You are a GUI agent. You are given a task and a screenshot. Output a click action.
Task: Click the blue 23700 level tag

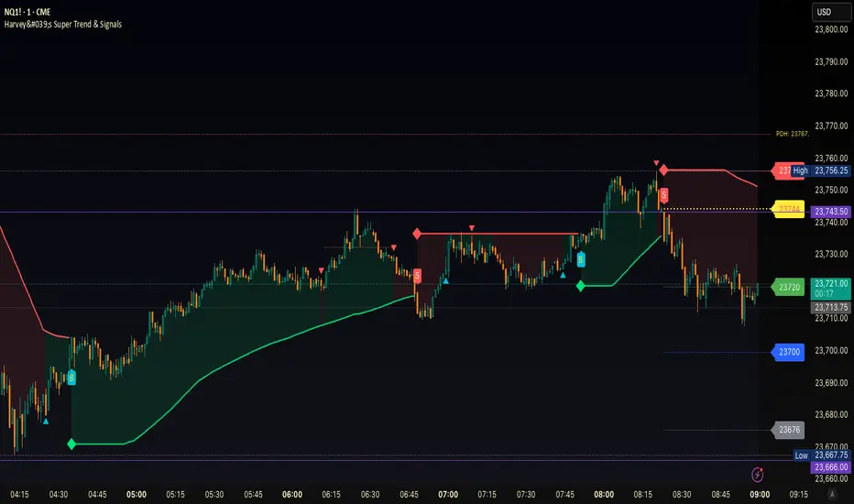pos(788,352)
